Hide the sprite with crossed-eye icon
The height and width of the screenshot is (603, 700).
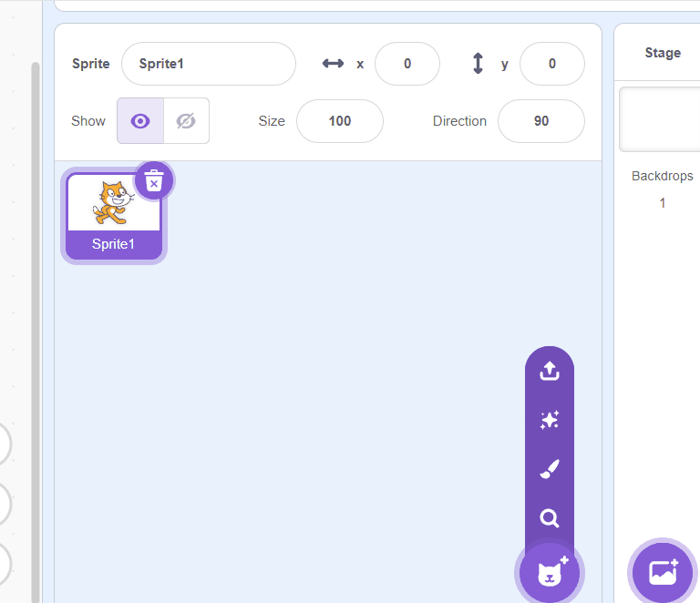(x=186, y=121)
